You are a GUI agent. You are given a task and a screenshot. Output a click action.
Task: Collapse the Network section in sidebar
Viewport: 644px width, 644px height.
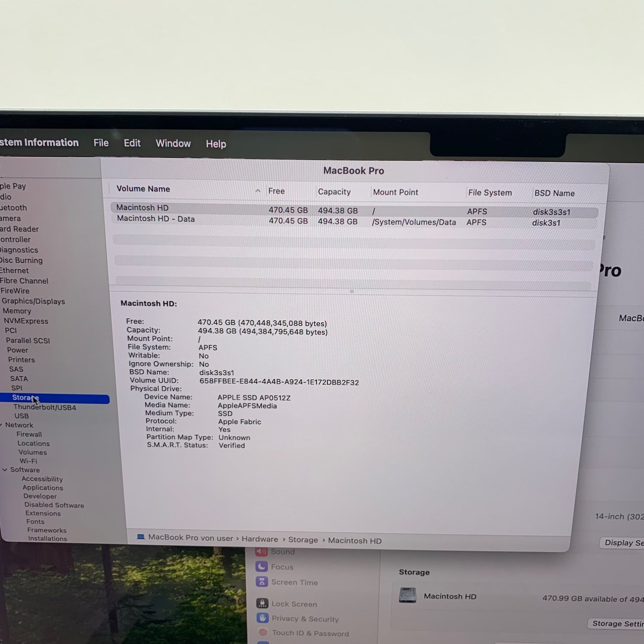point(1,425)
